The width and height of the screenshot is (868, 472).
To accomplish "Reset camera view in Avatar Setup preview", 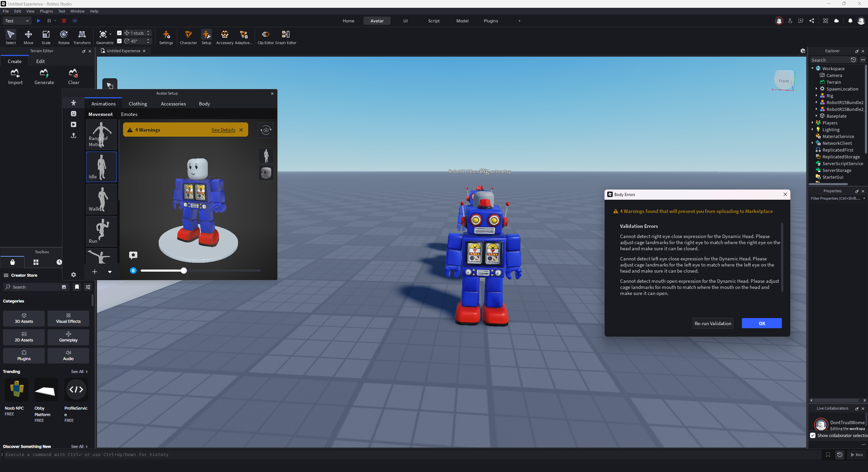I will [x=266, y=130].
